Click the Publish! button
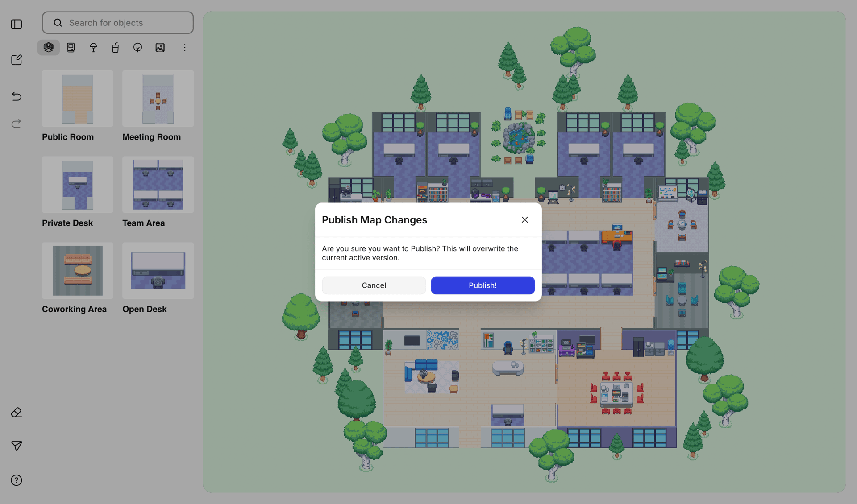The height and width of the screenshot is (504, 857). pyautogui.click(x=483, y=285)
